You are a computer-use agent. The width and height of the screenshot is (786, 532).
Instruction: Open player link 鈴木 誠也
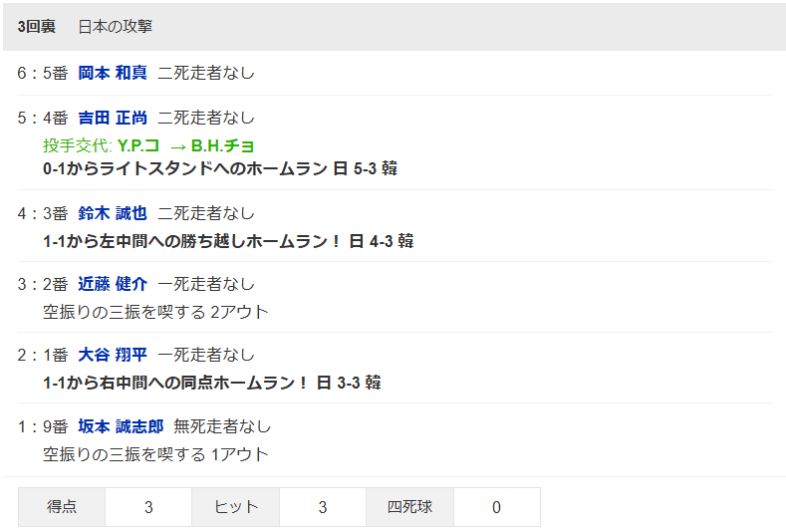[x=113, y=213]
